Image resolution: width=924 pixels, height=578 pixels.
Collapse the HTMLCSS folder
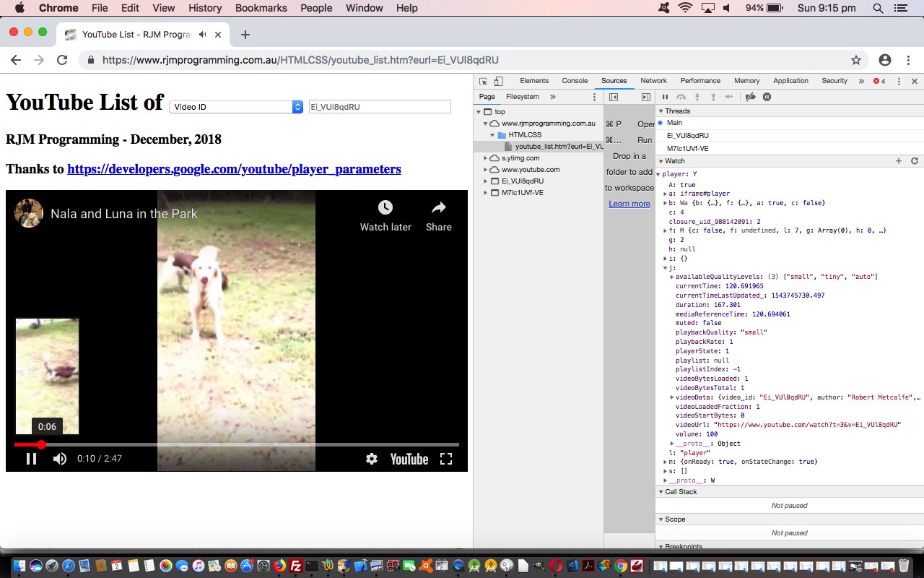[x=492, y=135]
